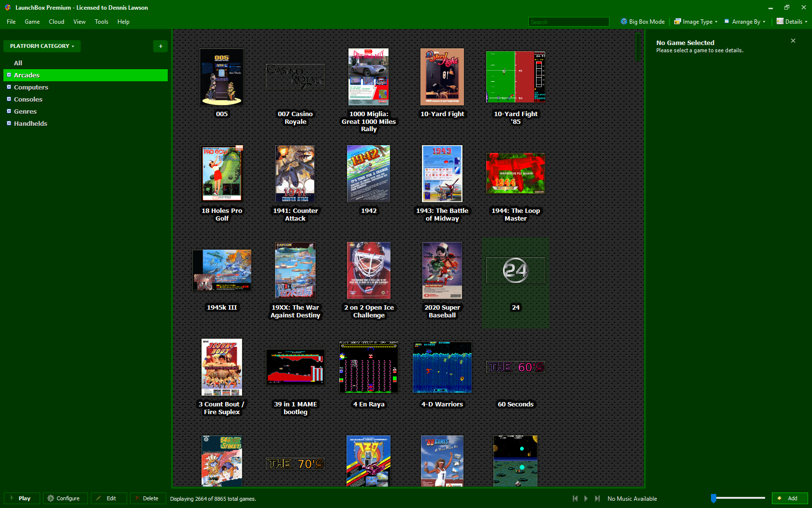Select 1941: Counter Attack cover
812x508 pixels.
[295, 174]
